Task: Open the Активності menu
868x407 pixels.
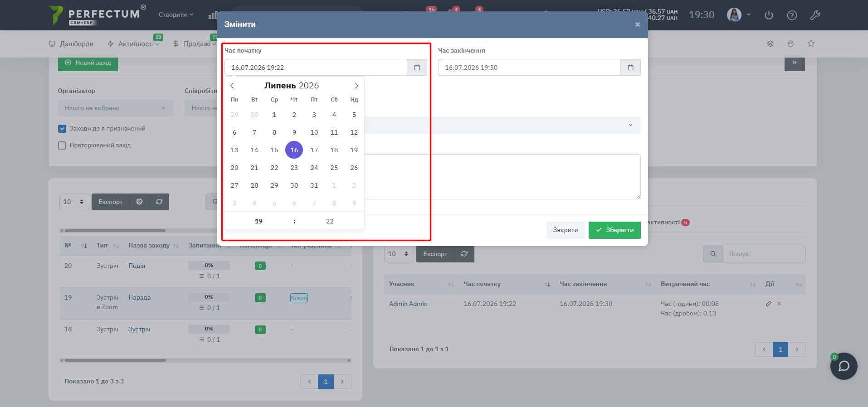Action: (x=133, y=44)
